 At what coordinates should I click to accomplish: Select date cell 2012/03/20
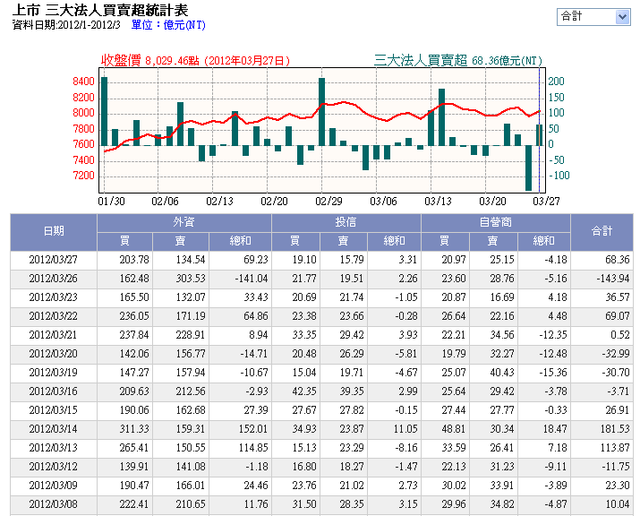coord(53,354)
